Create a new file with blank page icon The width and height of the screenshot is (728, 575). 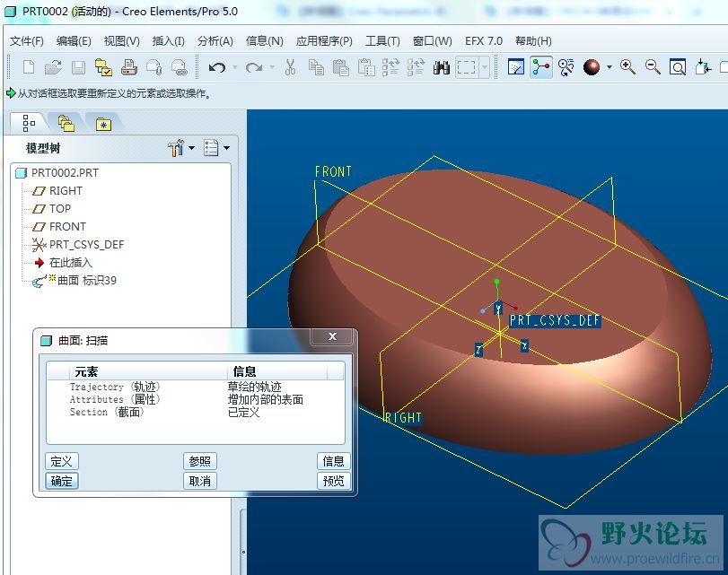click(x=29, y=68)
